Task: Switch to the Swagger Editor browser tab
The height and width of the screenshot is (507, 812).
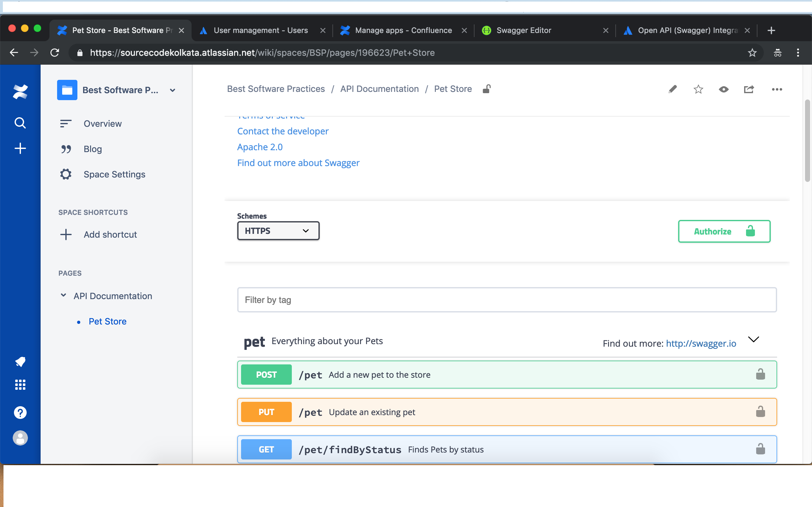Action: (x=523, y=30)
